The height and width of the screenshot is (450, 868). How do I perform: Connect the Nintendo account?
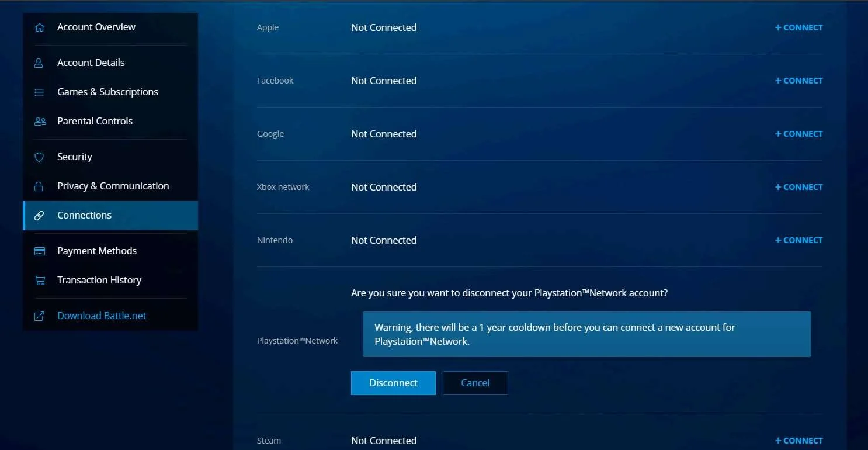[x=798, y=240]
